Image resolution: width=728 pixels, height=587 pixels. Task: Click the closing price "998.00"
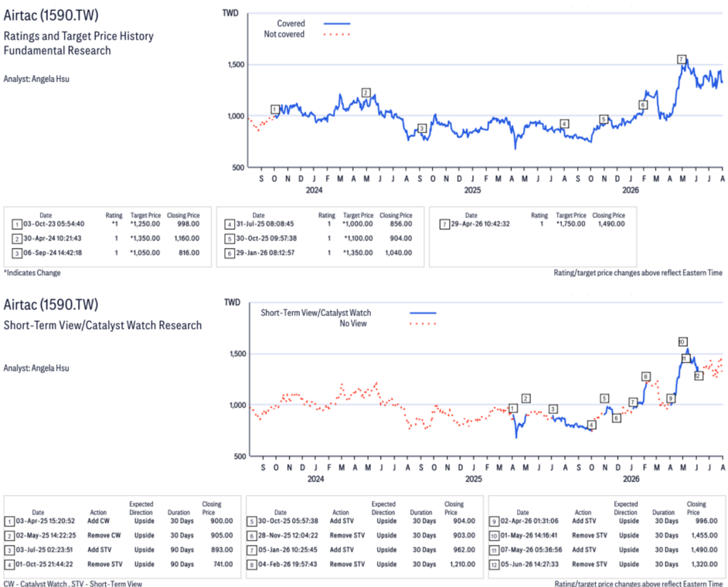pos(189,224)
